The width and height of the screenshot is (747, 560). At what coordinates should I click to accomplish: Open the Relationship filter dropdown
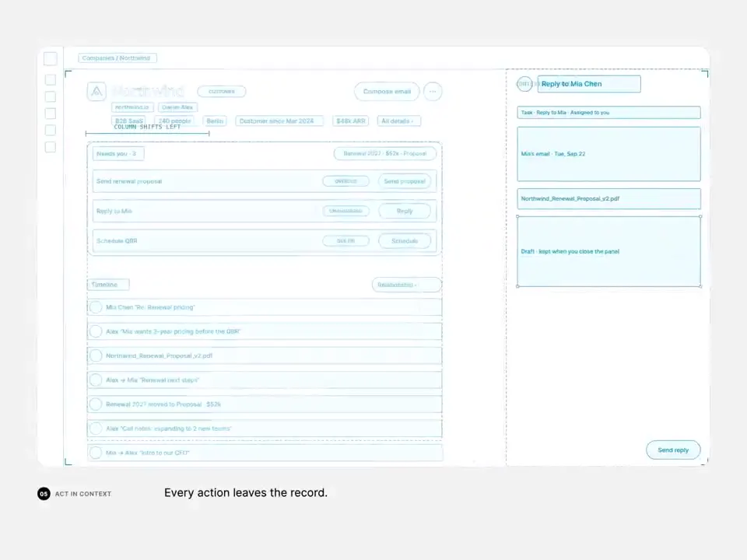pyautogui.click(x=406, y=285)
